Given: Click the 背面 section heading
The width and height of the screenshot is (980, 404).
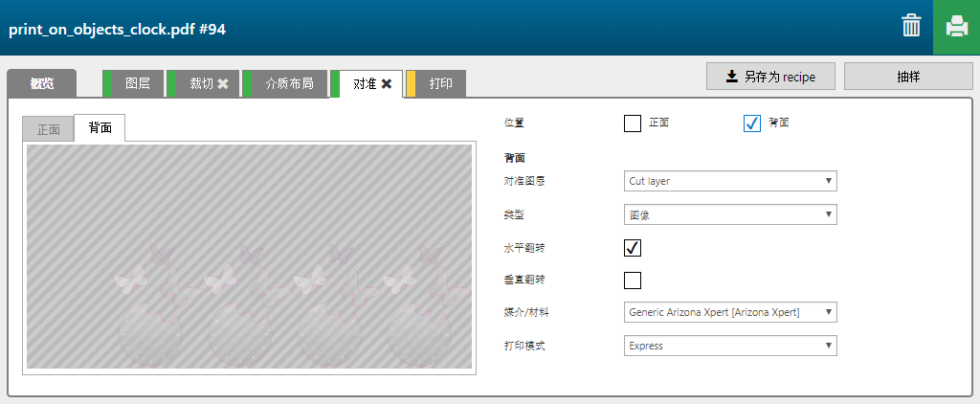Looking at the screenshot, I should pos(514,158).
